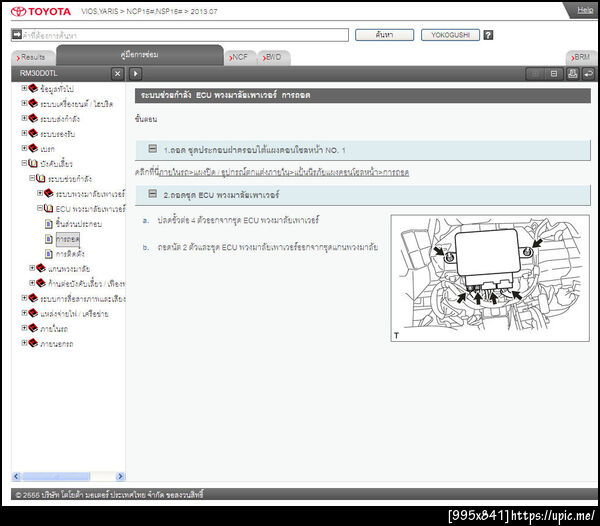Open การติดตั้ง page in the tree

pyautogui.click(x=70, y=254)
